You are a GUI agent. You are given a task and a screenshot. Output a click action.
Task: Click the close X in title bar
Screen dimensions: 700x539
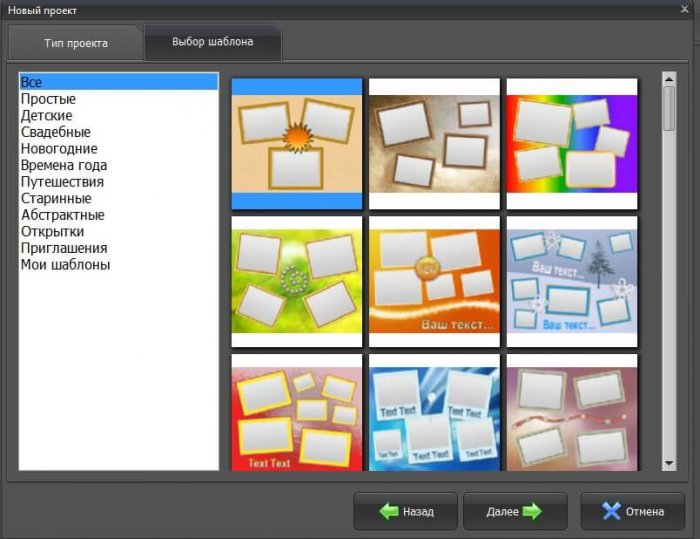tap(685, 10)
